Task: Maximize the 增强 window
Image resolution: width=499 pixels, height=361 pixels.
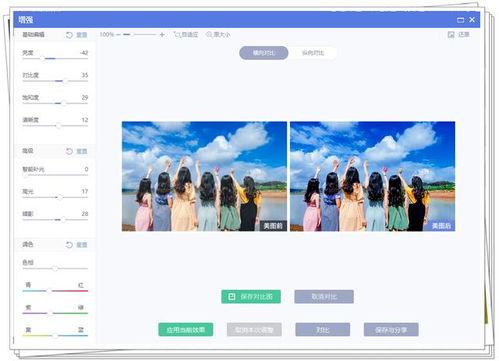Action: [x=460, y=20]
